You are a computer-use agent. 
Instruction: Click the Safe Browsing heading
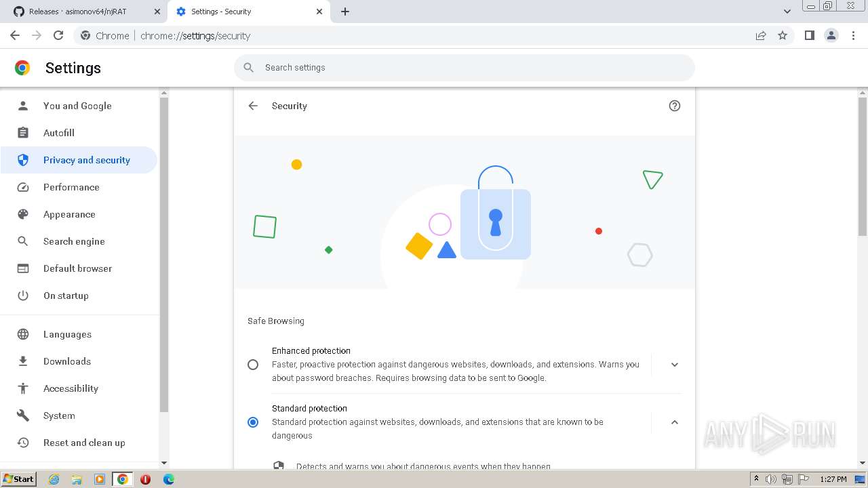coord(276,321)
